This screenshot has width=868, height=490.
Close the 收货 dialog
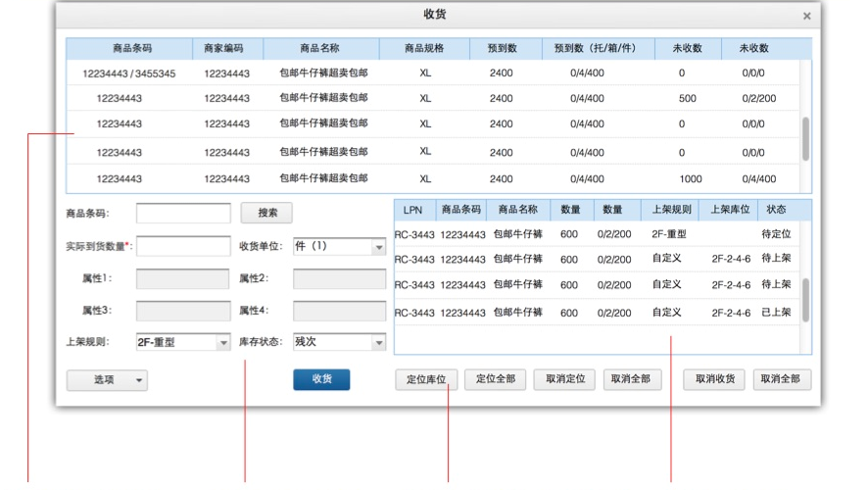pos(806,16)
